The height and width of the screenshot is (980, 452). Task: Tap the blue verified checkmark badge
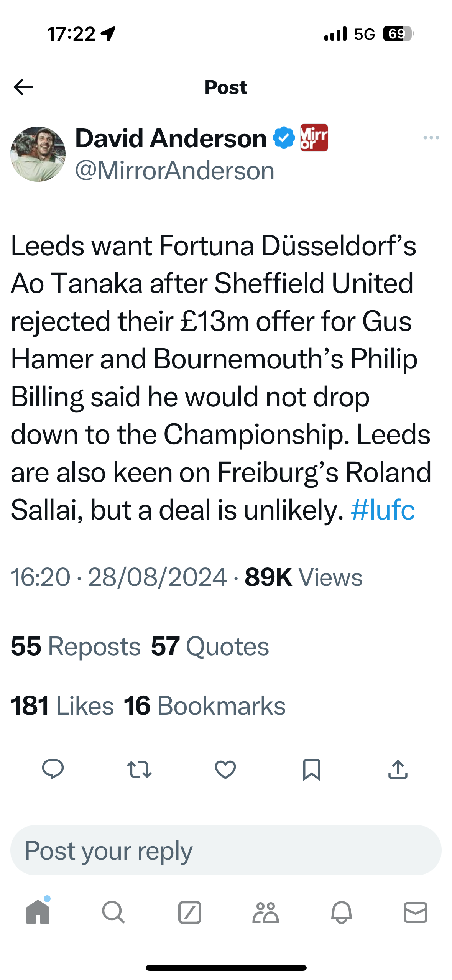[284, 138]
